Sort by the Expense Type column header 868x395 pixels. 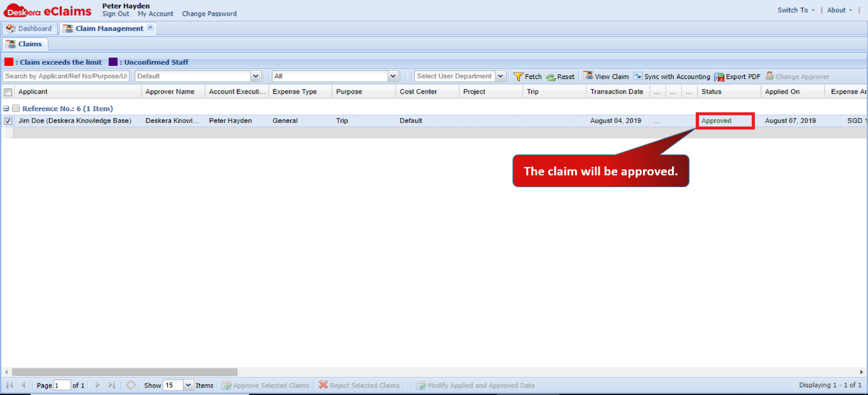coord(300,92)
